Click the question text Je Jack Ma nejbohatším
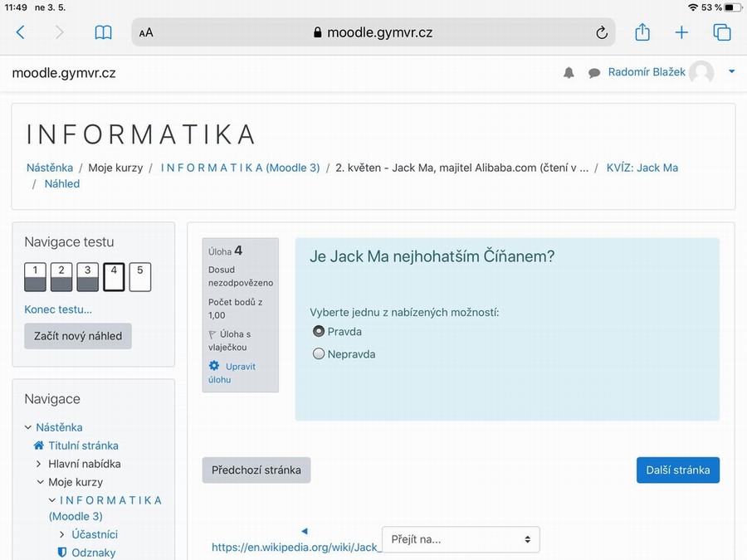The width and height of the screenshot is (747, 560). pyautogui.click(x=432, y=256)
